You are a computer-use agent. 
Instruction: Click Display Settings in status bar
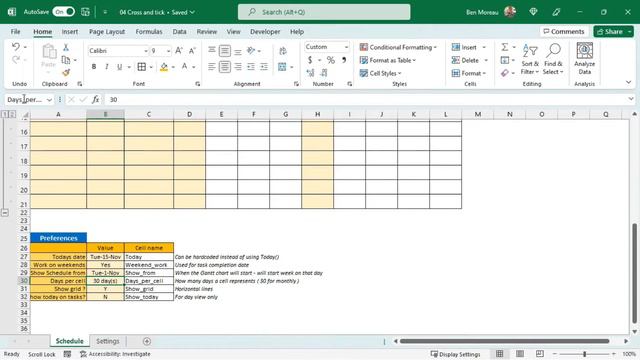point(456,354)
